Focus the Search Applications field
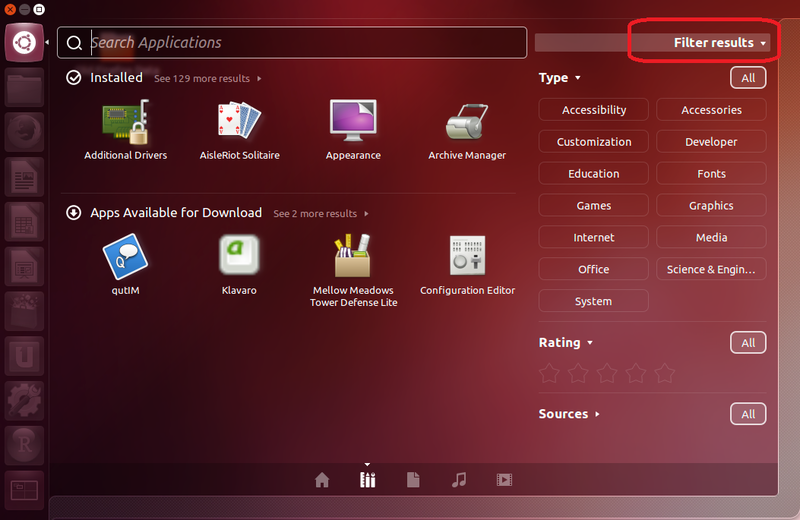Image resolution: width=800 pixels, height=520 pixels. 292,42
